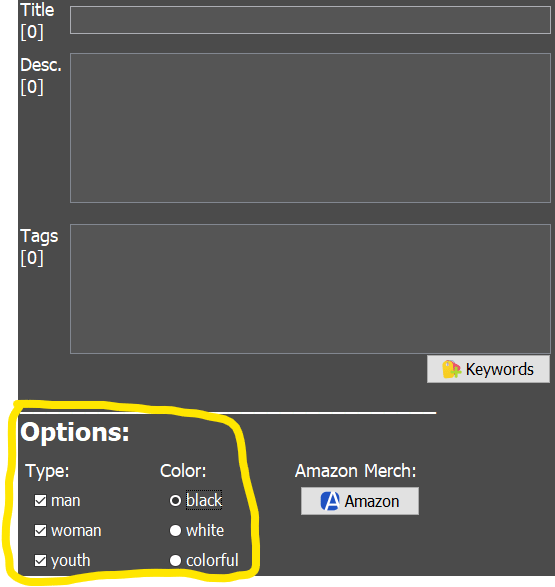This screenshot has height=587, width=555.
Task: Place cursor in the Tags box
Action: pyautogui.click(x=310, y=289)
